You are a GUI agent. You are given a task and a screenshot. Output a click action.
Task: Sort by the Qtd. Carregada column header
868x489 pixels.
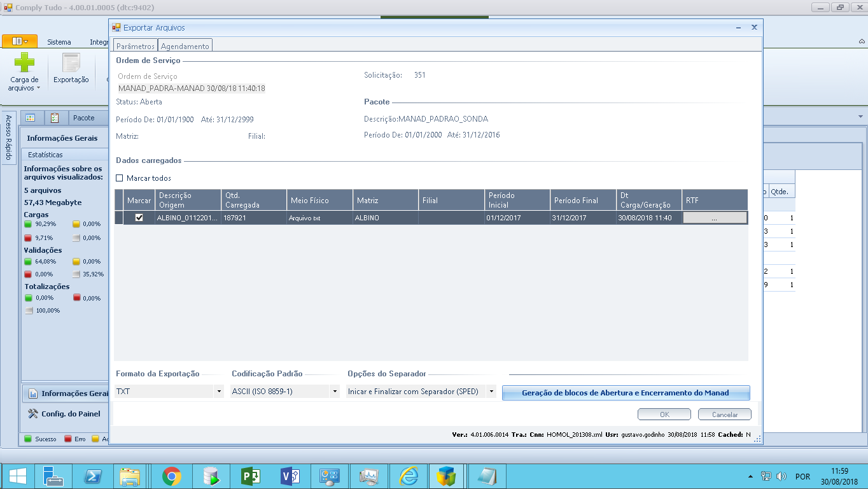tap(253, 200)
